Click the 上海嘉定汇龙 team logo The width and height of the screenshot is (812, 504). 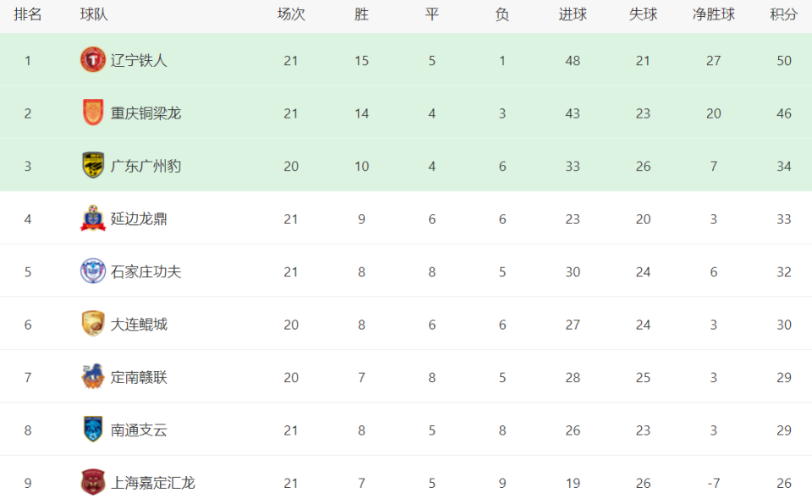click(93, 482)
